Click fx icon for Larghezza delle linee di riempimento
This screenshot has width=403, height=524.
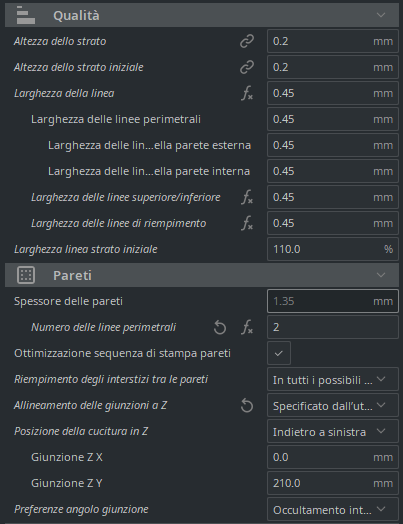(247, 223)
